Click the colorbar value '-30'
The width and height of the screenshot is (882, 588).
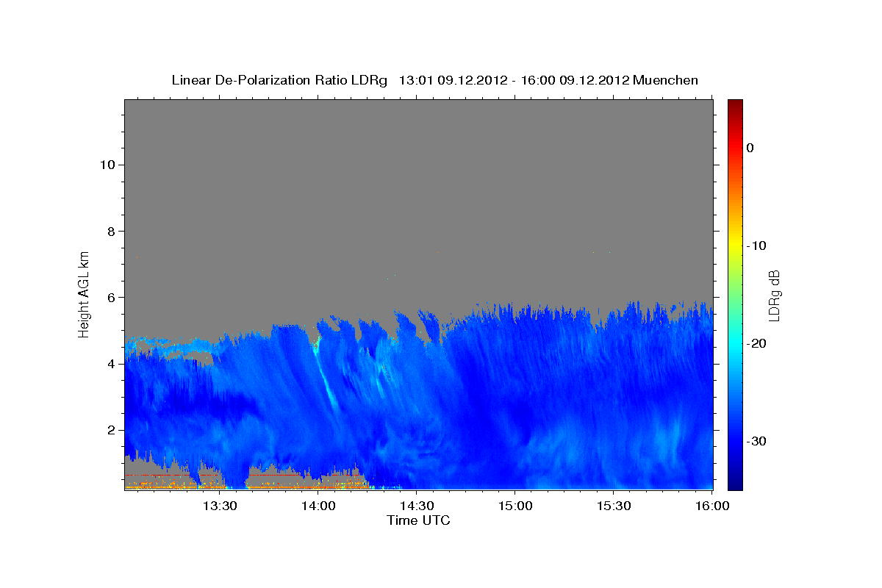(x=757, y=441)
